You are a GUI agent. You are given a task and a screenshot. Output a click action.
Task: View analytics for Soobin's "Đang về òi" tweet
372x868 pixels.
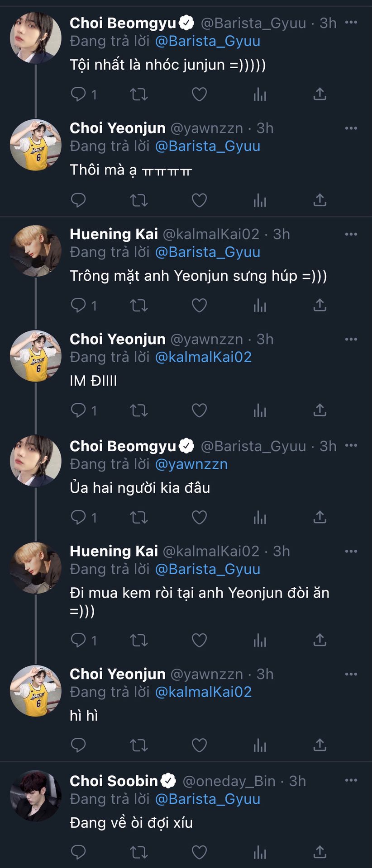260,852
